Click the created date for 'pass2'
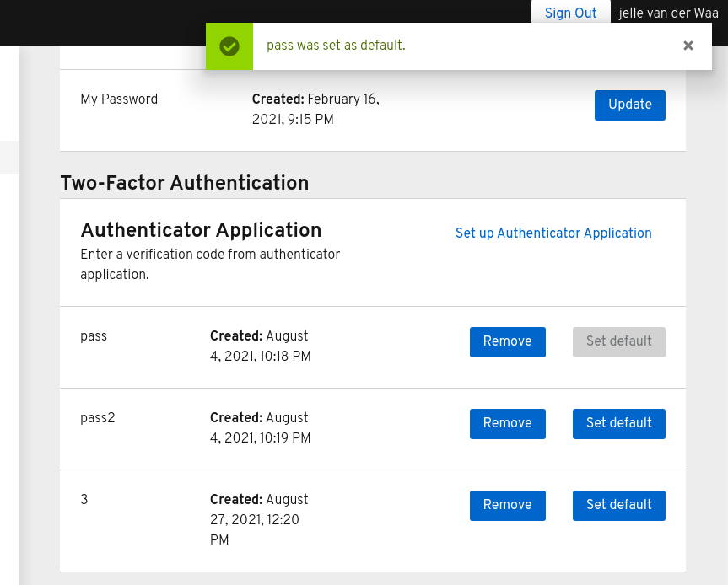Viewport: 728px width, 585px height. (260, 428)
